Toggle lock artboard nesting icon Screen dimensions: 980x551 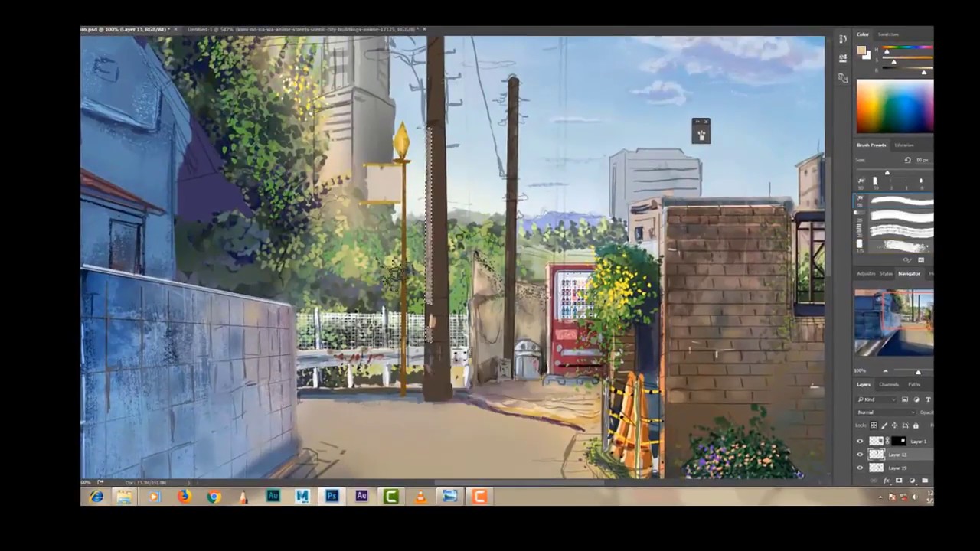[x=905, y=425]
